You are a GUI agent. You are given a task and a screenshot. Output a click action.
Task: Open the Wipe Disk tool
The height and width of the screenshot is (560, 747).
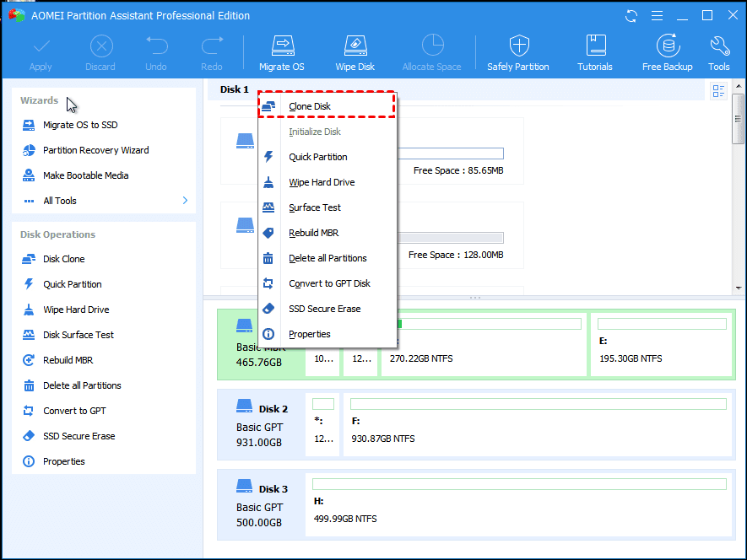coord(355,52)
